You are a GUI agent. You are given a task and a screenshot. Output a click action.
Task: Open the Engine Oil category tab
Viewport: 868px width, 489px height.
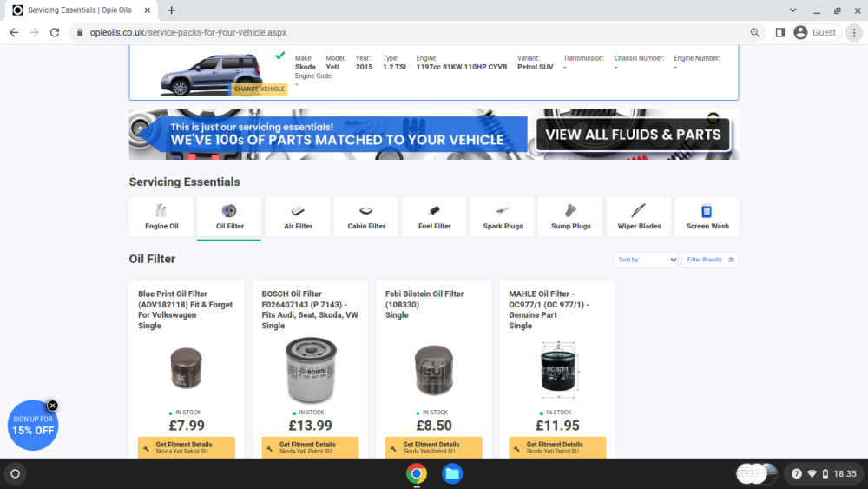pos(161,216)
